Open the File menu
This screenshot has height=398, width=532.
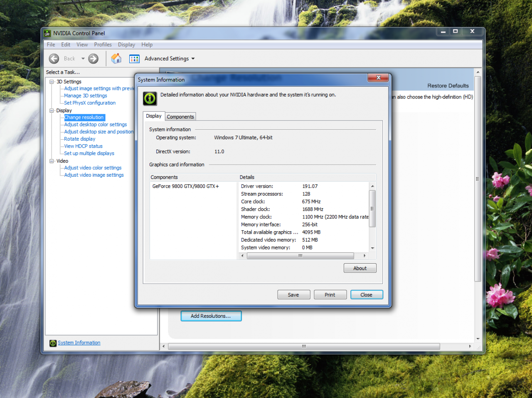click(x=51, y=44)
